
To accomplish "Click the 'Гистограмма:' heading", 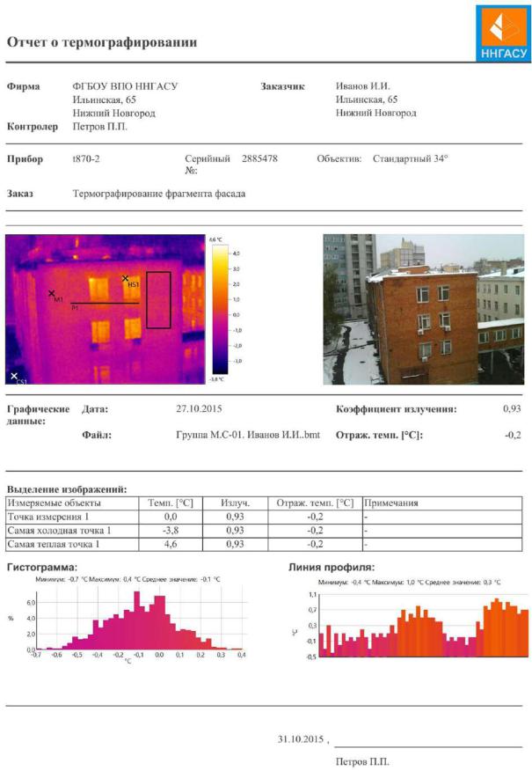I will click(42, 567).
